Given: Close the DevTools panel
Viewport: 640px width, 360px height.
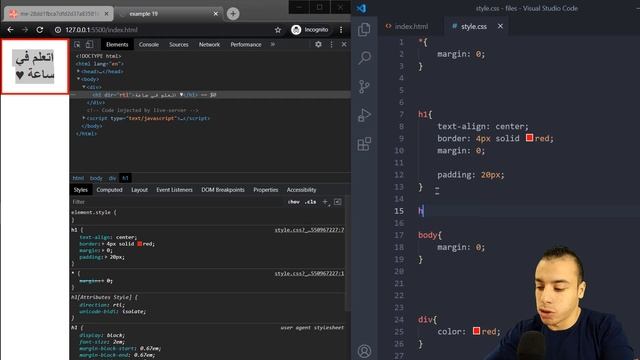Looking at the screenshot, I should [344, 44].
